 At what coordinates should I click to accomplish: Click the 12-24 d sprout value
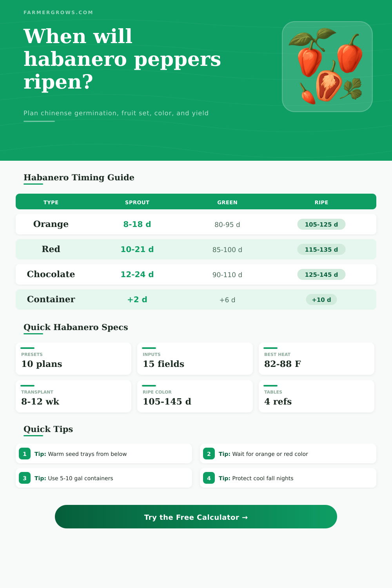pyautogui.click(x=137, y=274)
